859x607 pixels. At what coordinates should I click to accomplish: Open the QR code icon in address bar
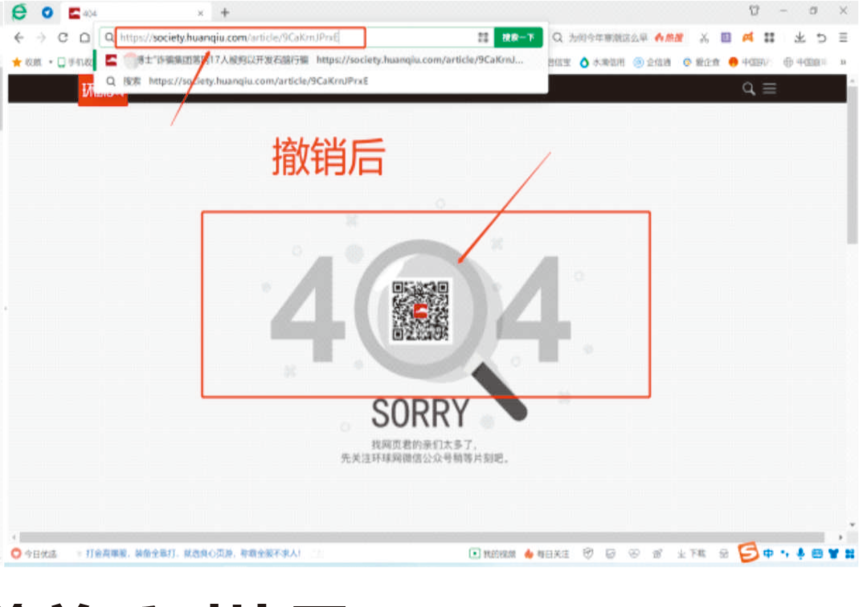click(483, 37)
